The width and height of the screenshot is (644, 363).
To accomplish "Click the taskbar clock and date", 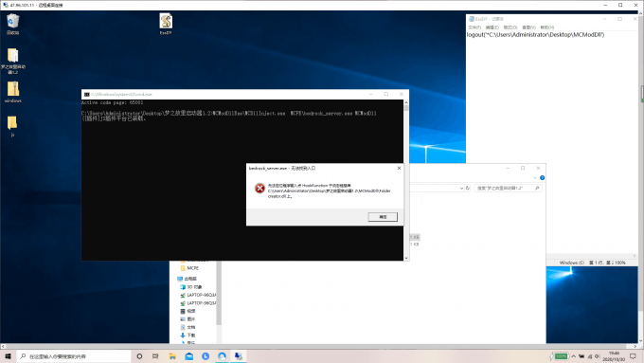I will pyautogui.click(x=614, y=356).
